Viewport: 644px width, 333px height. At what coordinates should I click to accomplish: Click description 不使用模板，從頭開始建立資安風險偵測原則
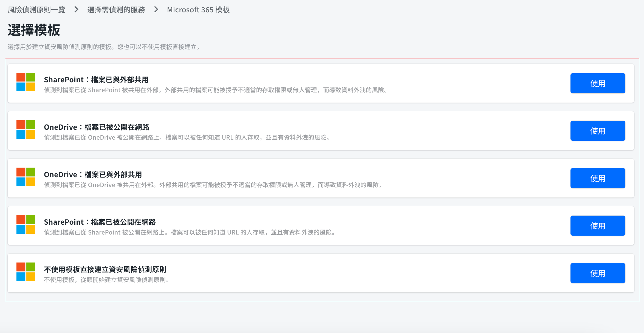107,280
